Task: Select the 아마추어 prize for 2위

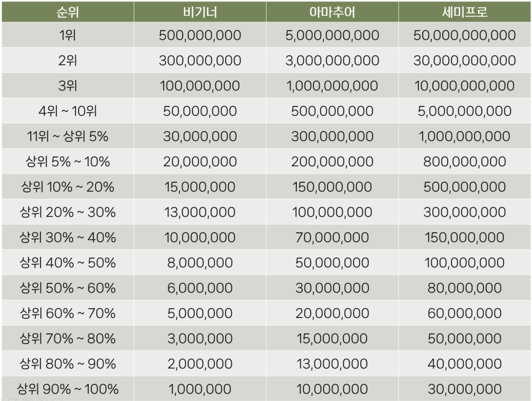Action: [332, 61]
